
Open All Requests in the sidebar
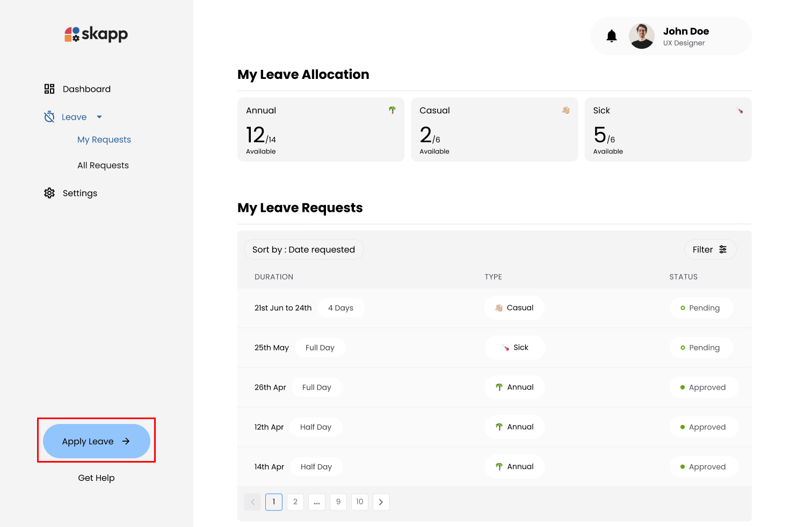point(103,165)
